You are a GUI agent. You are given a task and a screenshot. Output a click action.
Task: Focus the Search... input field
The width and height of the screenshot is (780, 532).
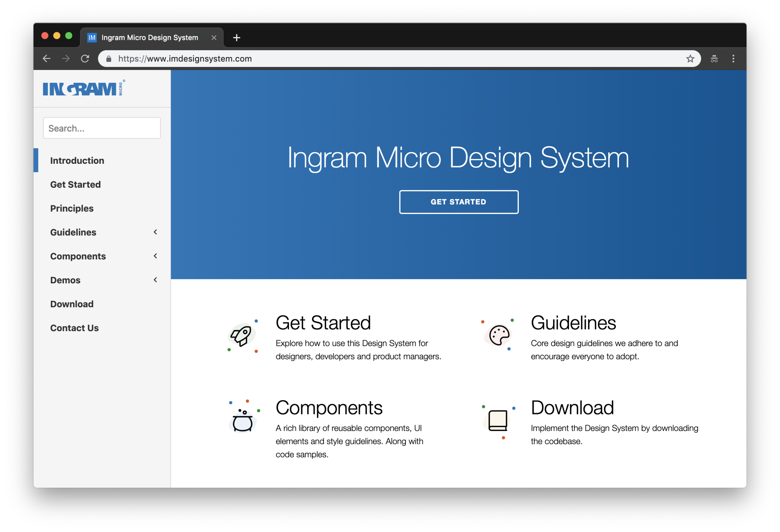[x=102, y=128]
